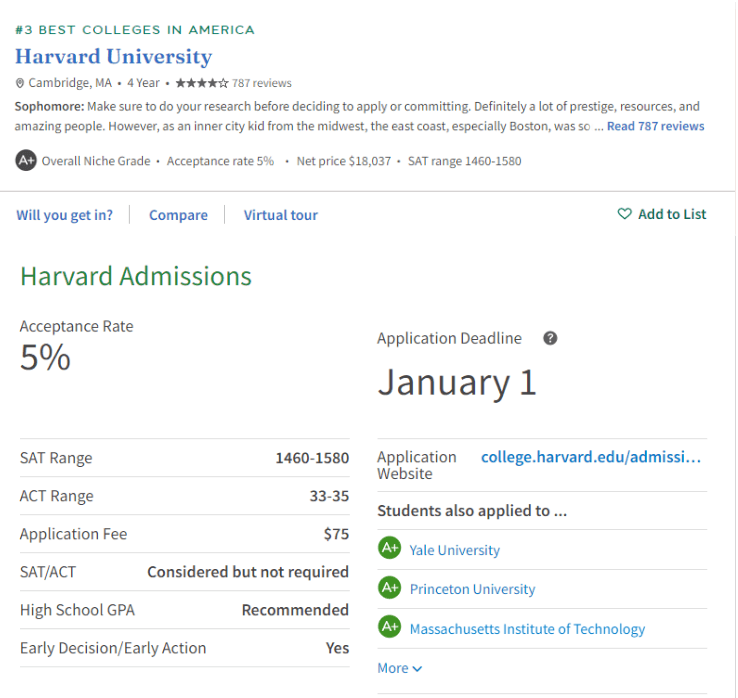Open the college.harvard.edu admissions website link
Viewport: 738px width, 698px height.
591,457
